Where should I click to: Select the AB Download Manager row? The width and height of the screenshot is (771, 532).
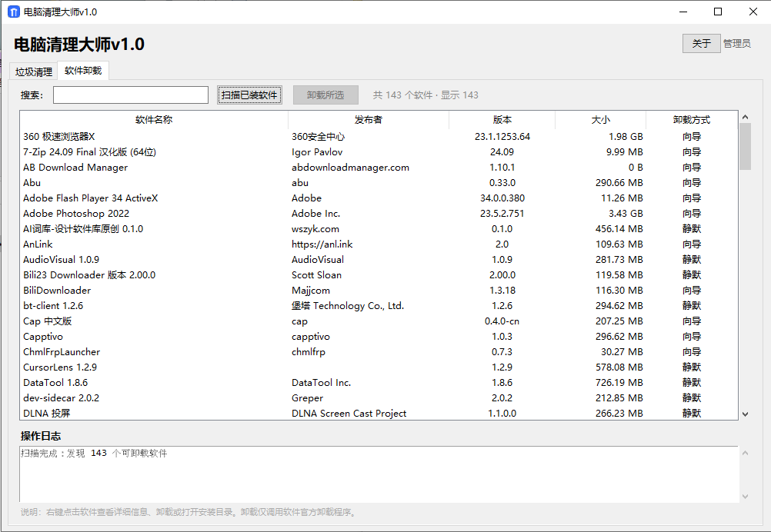tap(379, 168)
